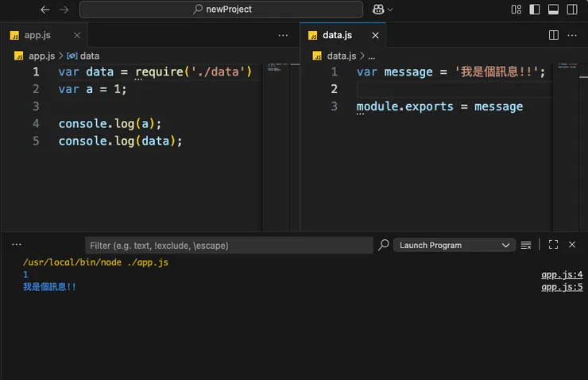Image resolution: width=588 pixels, height=380 pixels.
Task: Click line number 2 in data.js
Action: pyautogui.click(x=334, y=89)
